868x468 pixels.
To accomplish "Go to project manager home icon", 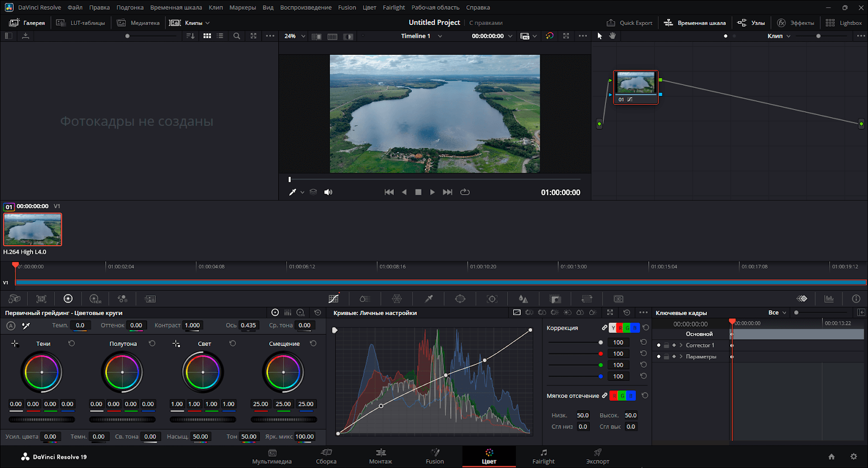I will click(832, 457).
